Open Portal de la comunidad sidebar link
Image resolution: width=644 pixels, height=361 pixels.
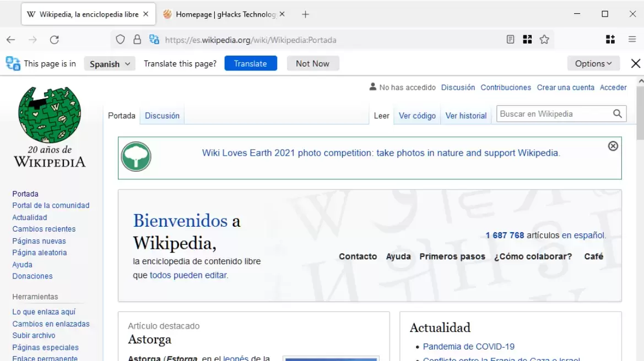[51, 205]
